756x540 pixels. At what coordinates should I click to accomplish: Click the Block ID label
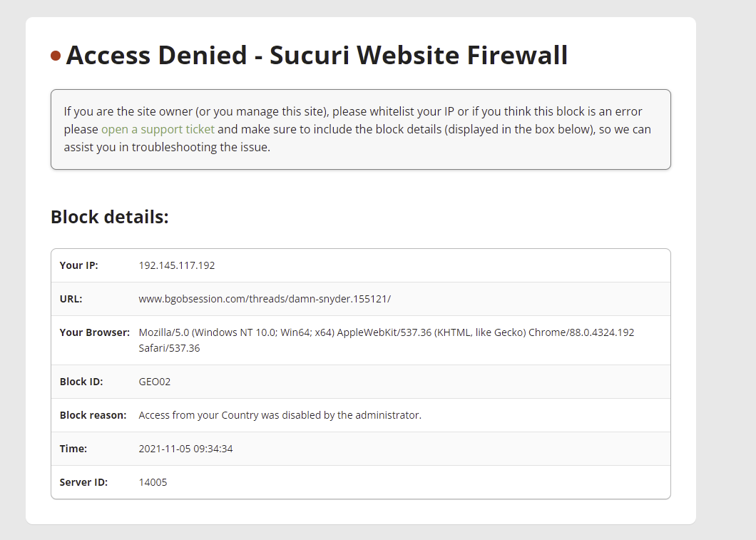[x=81, y=382]
